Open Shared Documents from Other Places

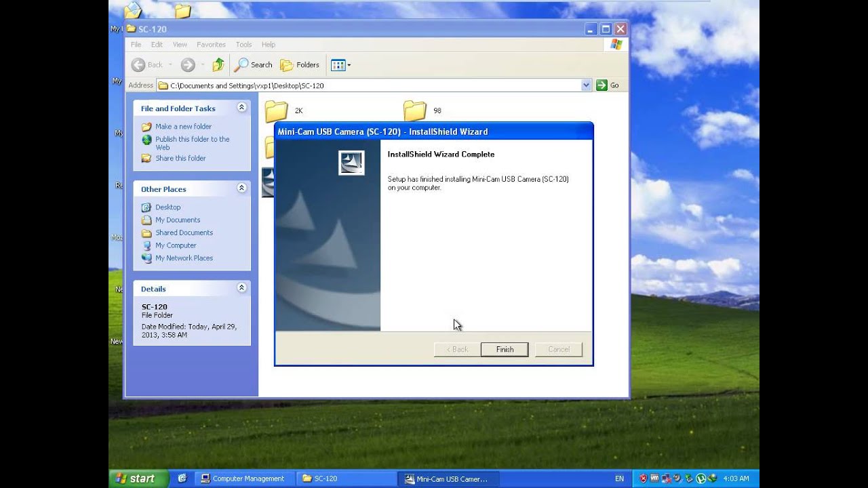(x=184, y=232)
